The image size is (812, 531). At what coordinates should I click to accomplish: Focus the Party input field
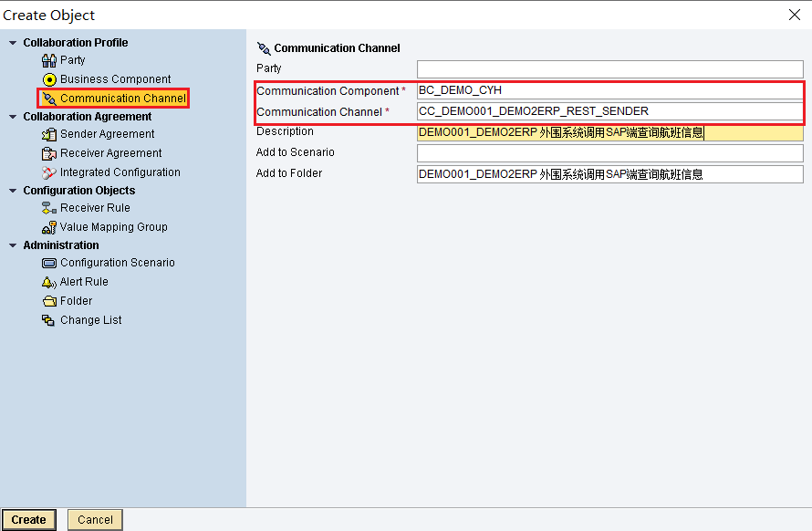click(x=610, y=69)
